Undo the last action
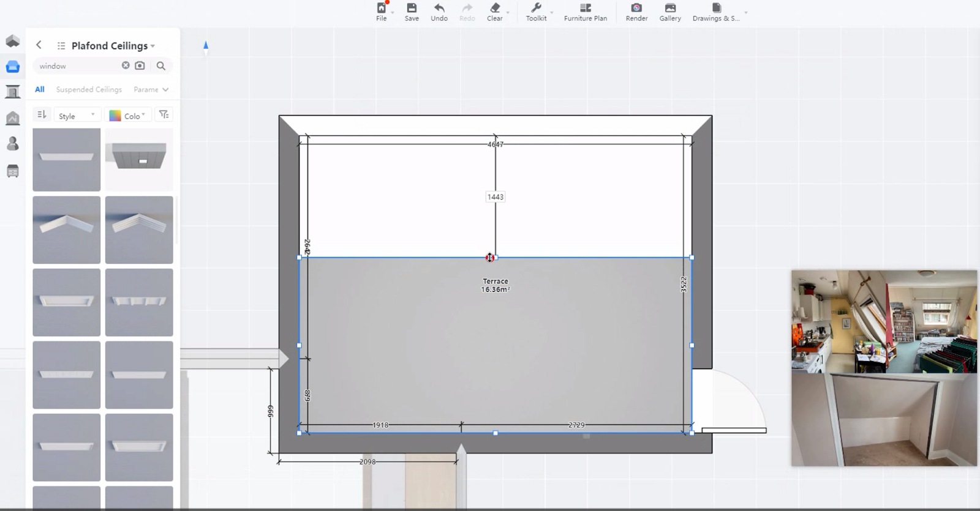 pos(439,12)
